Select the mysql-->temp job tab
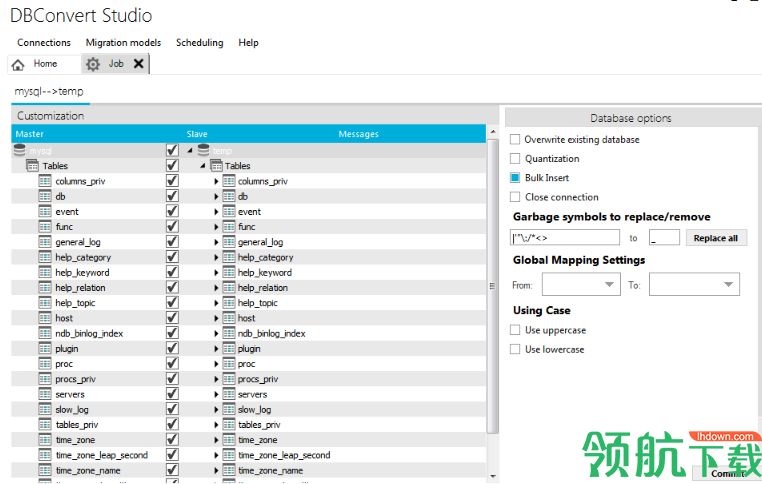This screenshot has width=762, height=484. (x=49, y=91)
